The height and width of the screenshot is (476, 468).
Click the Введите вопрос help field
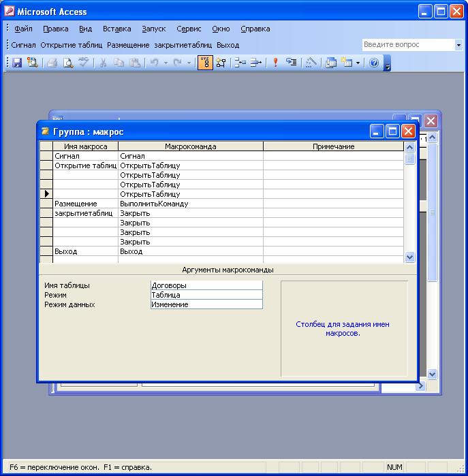point(409,45)
